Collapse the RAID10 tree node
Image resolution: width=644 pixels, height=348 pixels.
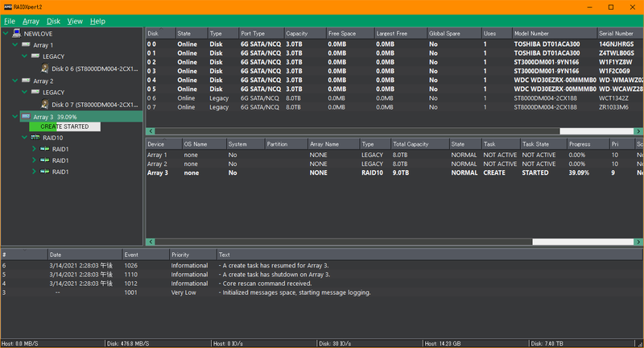[25, 138]
